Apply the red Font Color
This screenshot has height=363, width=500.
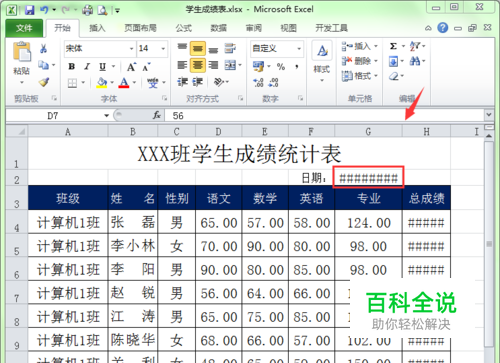click(124, 82)
